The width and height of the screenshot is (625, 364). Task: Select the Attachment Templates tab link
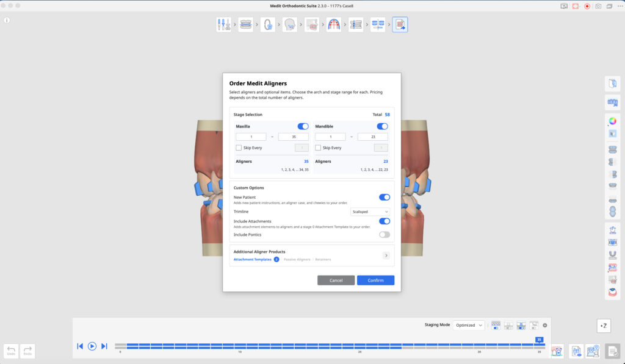tap(252, 259)
